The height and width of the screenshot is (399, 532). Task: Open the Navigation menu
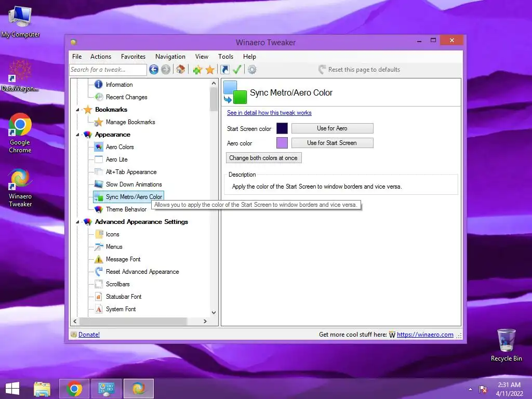(x=170, y=57)
